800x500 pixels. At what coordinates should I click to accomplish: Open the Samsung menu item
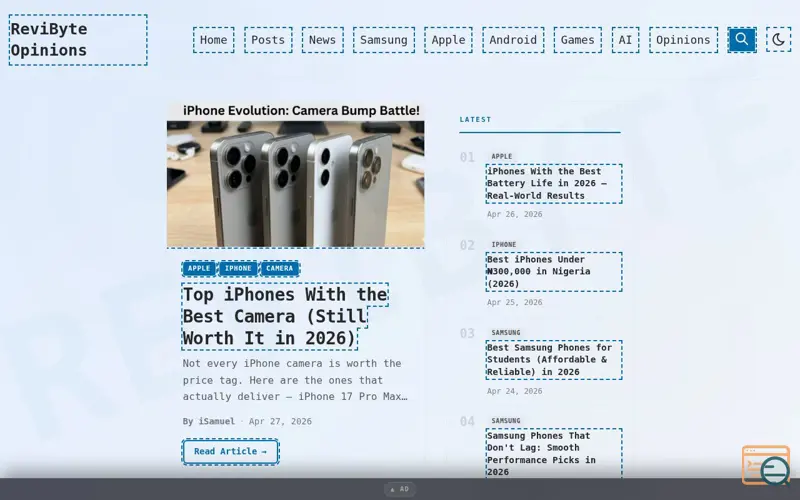384,40
